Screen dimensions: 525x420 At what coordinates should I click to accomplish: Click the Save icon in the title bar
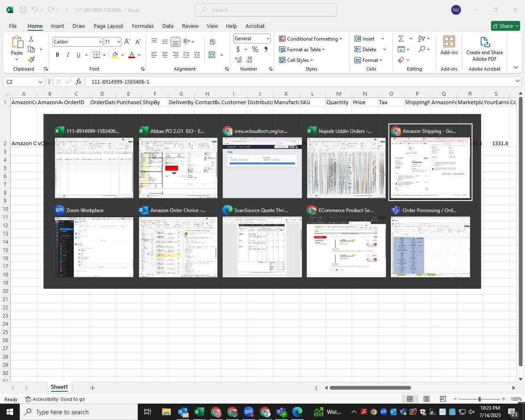(x=23, y=10)
